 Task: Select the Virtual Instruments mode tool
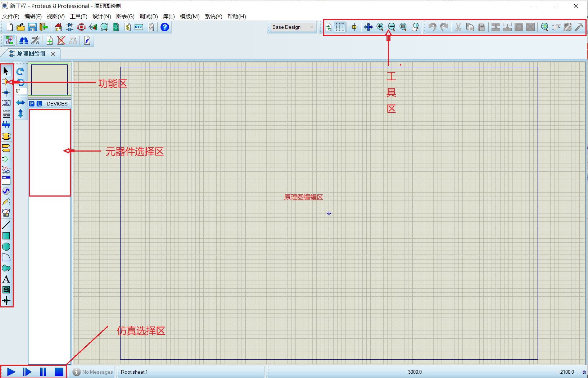click(x=6, y=213)
